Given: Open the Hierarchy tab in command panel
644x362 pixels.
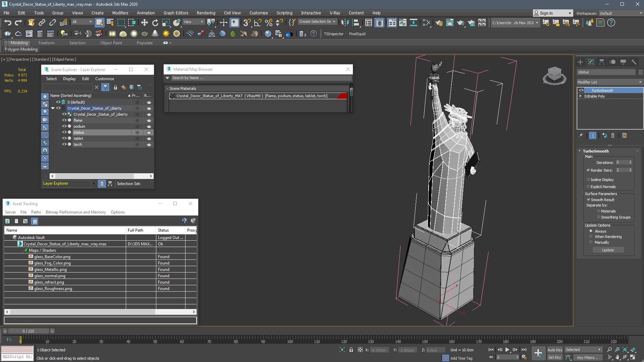Looking at the screenshot, I should [x=602, y=62].
